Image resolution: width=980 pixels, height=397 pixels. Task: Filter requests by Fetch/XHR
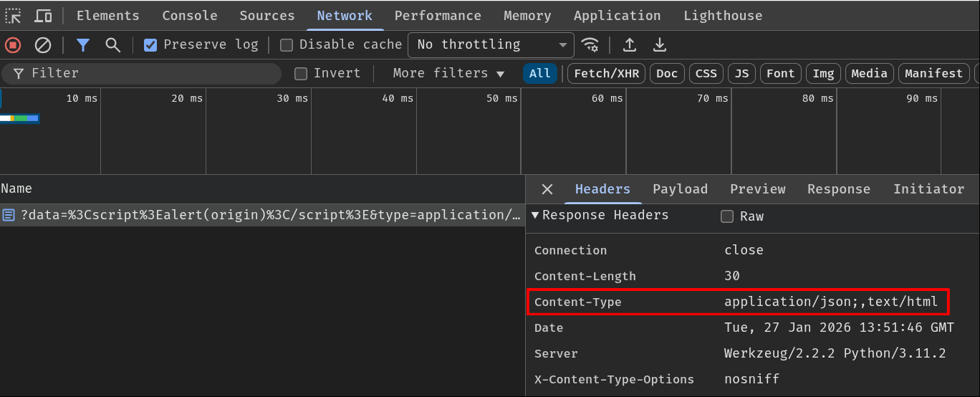point(606,73)
